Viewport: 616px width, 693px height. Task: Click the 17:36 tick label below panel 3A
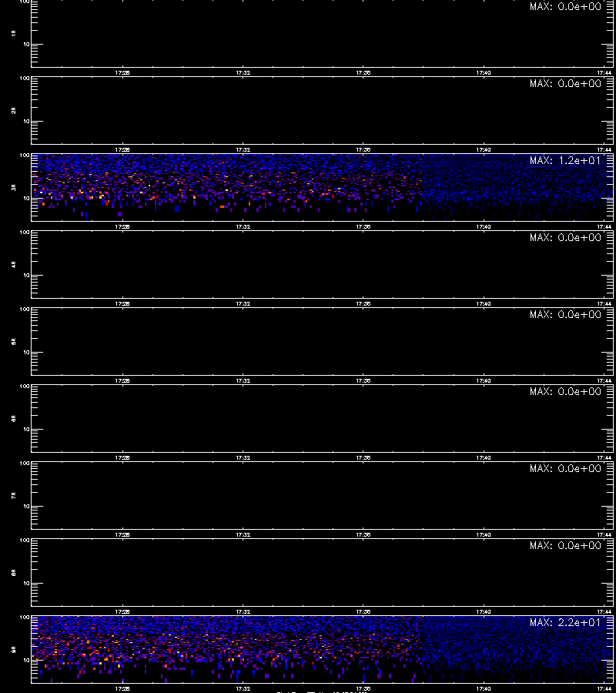click(x=363, y=226)
